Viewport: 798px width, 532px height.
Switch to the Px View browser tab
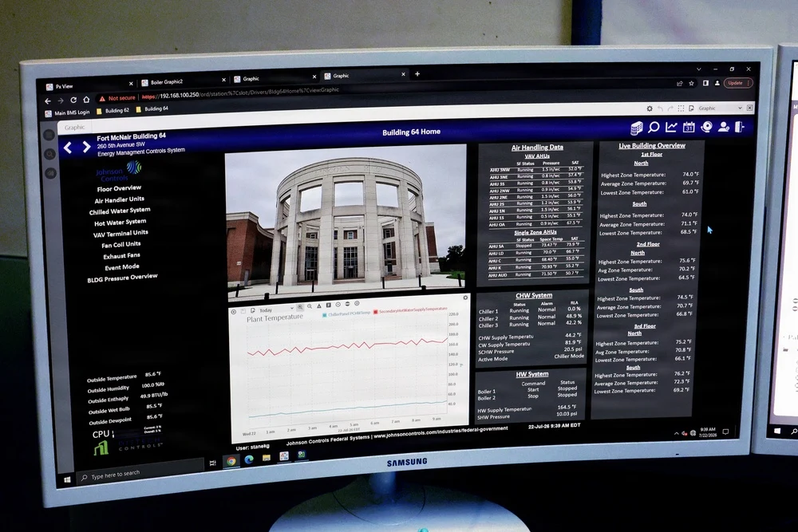coord(89,85)
